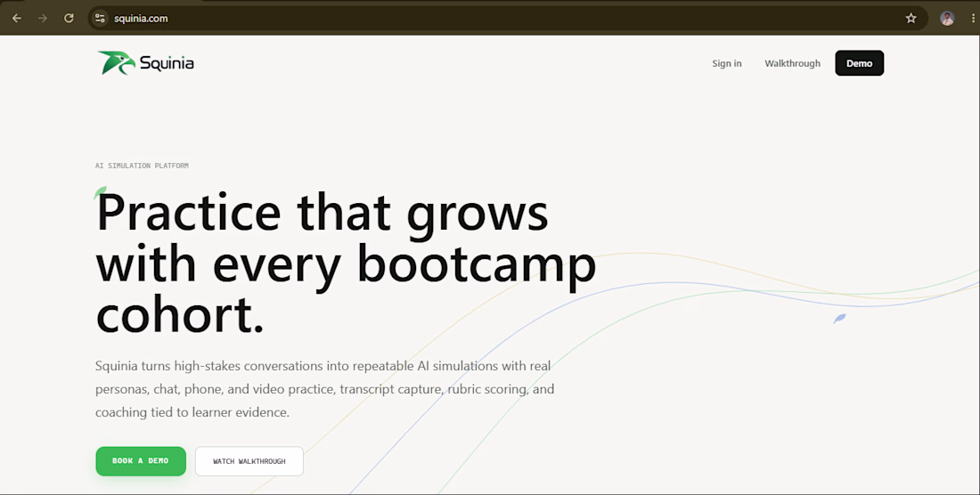
Task: Click the Watch Walkthrough button
Action: tap(249, 461)
